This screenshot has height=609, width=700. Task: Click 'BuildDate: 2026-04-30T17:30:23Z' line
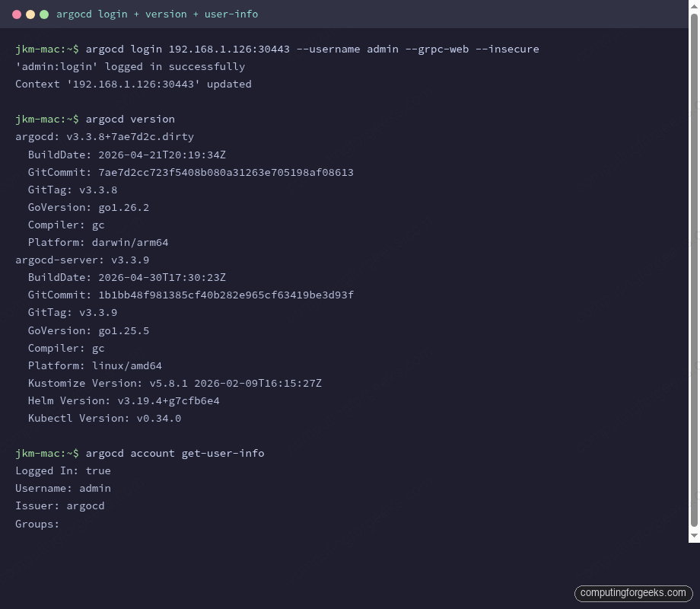127,277
